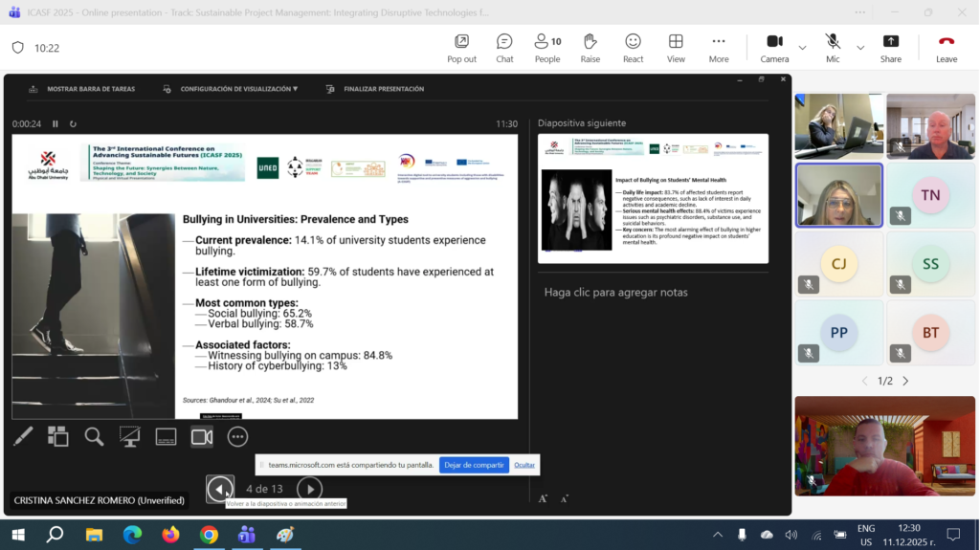Unmute the Mic
The width and height of the screenshot is (980, 550).
[x=833, y=48]
